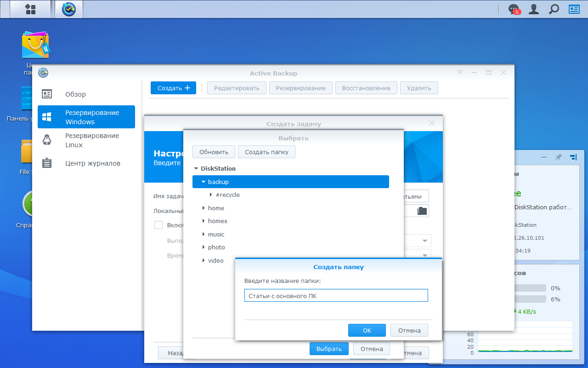Screen dimensions: 588x368
Task: Minimize the system widget panel
Action: tap(544, 157)
